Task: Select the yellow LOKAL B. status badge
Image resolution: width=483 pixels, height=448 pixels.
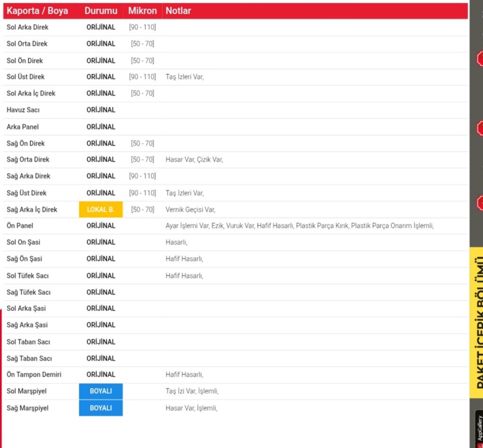Action: click(x=101, y=210)
